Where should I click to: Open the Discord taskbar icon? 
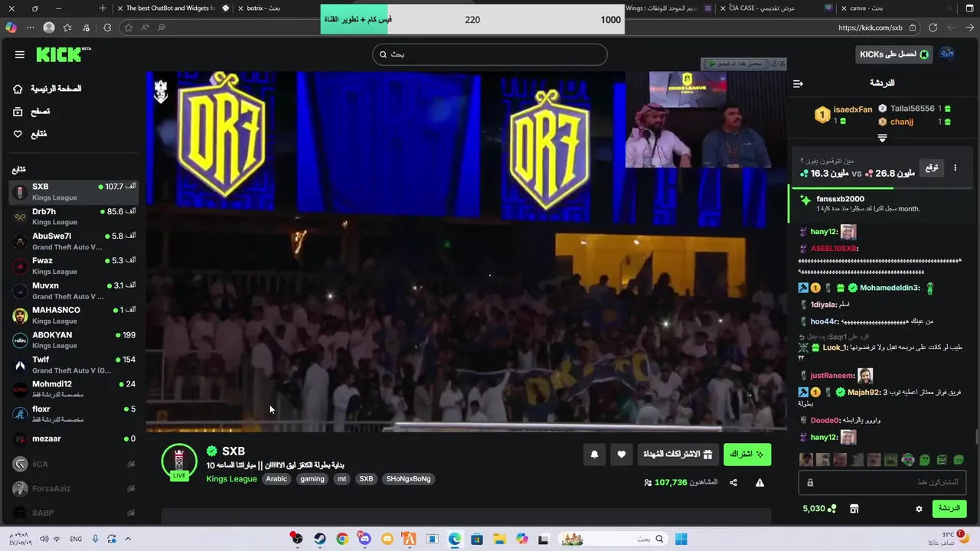(x=364, y=539)
